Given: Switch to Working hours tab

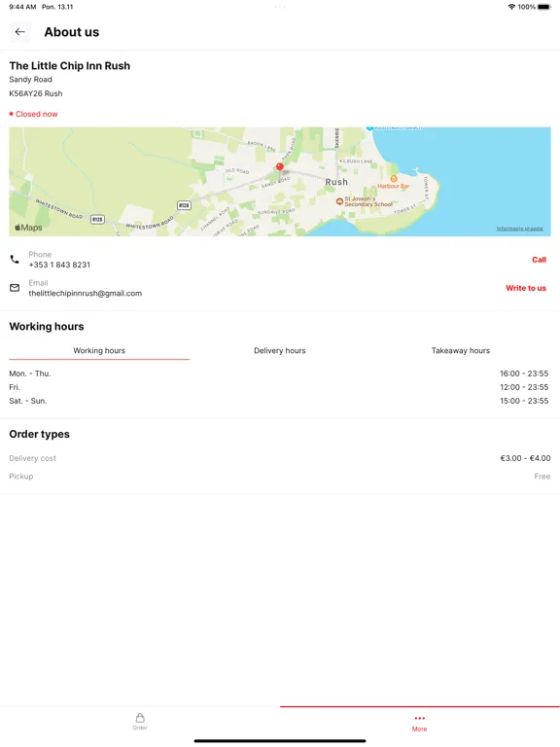Looking at the screenshot, I should [x=99, y=350].
